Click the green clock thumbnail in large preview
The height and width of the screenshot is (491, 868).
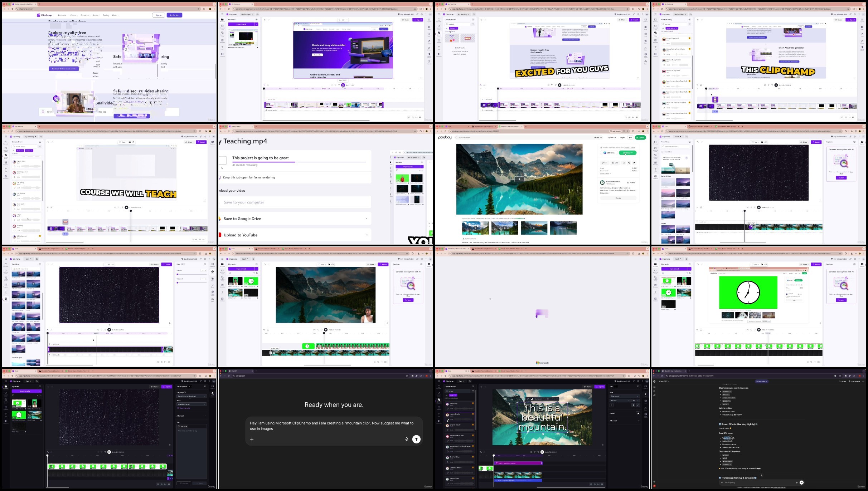[x=748, y=293]
